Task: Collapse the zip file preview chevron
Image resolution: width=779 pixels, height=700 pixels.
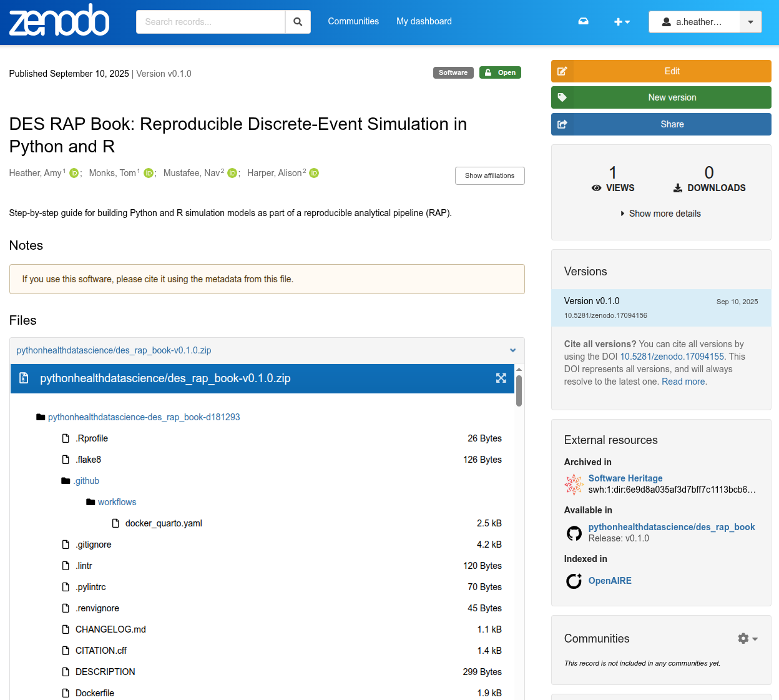Action: tap(512, 350)
